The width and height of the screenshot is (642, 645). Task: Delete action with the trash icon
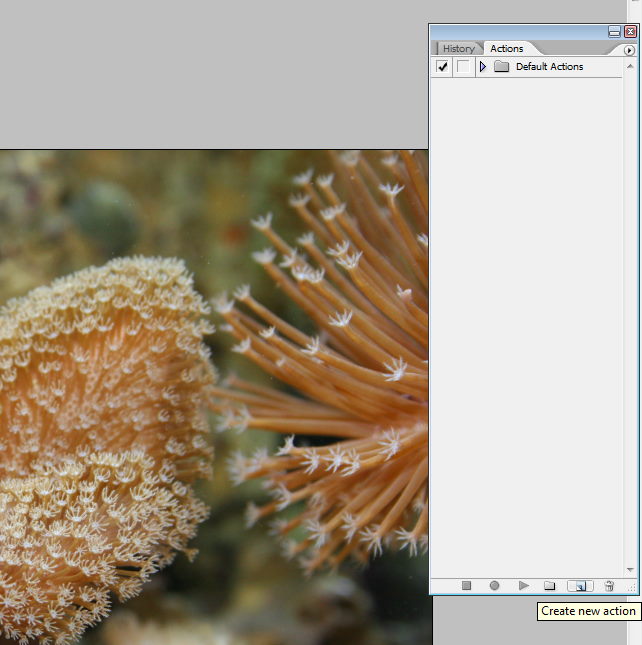[609, 586]
